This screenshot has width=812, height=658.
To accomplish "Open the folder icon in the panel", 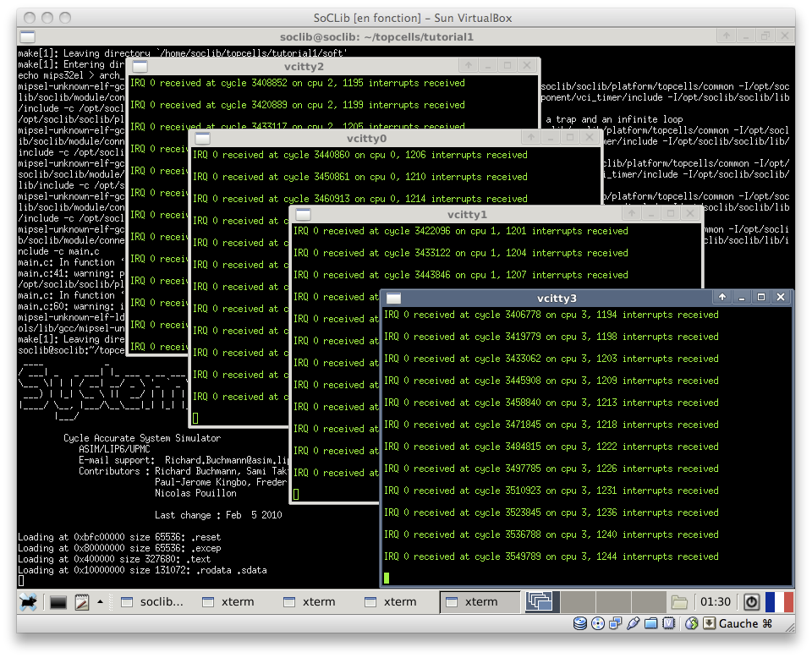I will click(679, 602).
